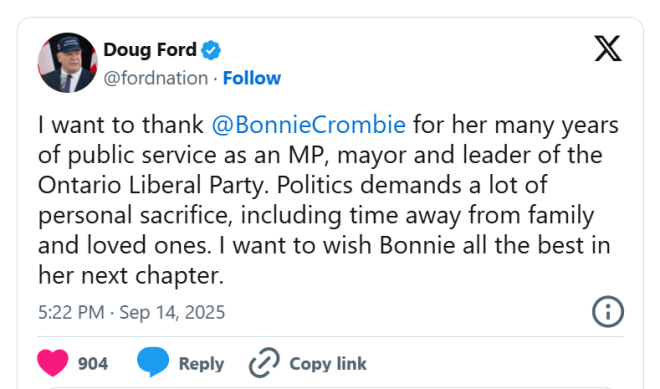Click the words "personal sacrifice" in the tweet

[x=133, y=216]
